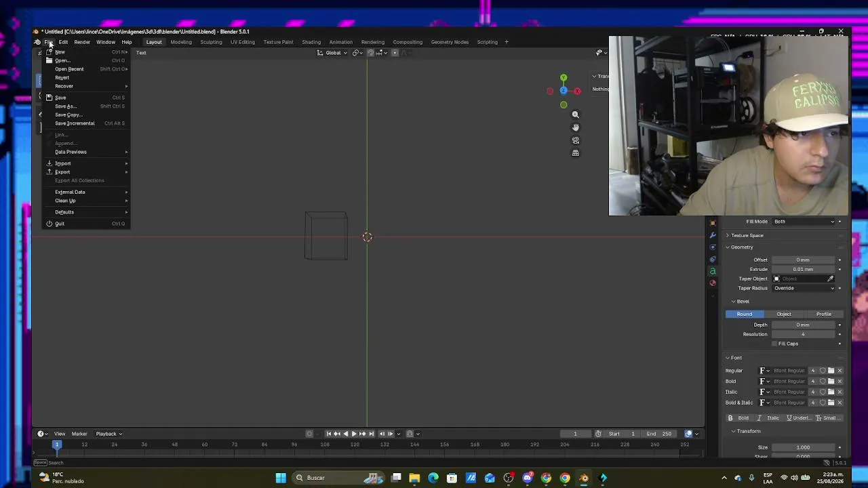Viewport: 868px width, 488px height.
Task: Open font file for the Italic font
Action: pos(831,392)
